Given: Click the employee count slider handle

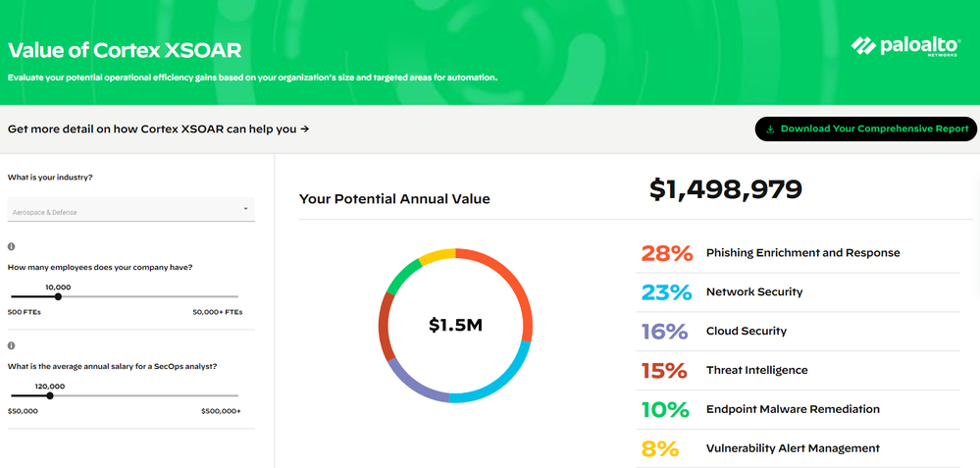Looking at the screenshot, I should (x=58, y=296).
